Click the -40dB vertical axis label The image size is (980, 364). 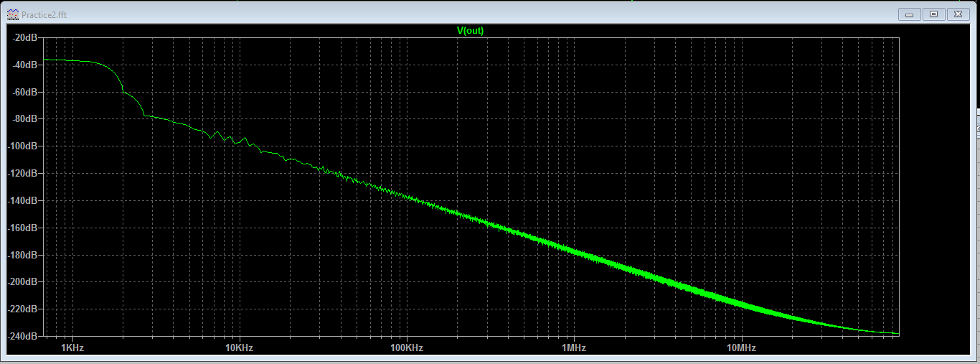click(x=25, y=65)
